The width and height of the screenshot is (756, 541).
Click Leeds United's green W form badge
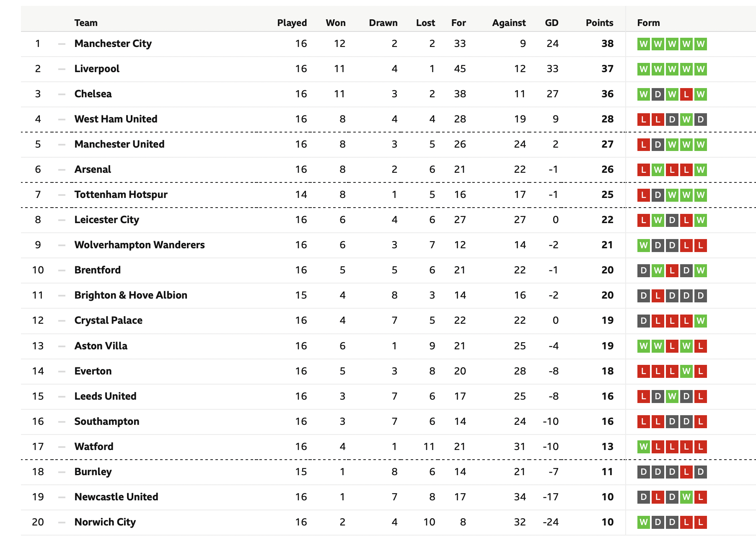point(672,396)
